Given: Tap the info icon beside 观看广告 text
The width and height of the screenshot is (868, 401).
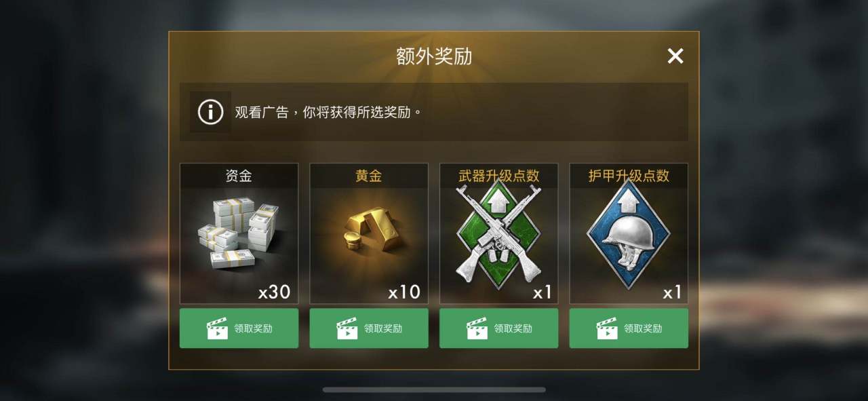Looking at the screenshot, I should click(x=210, y=112).
